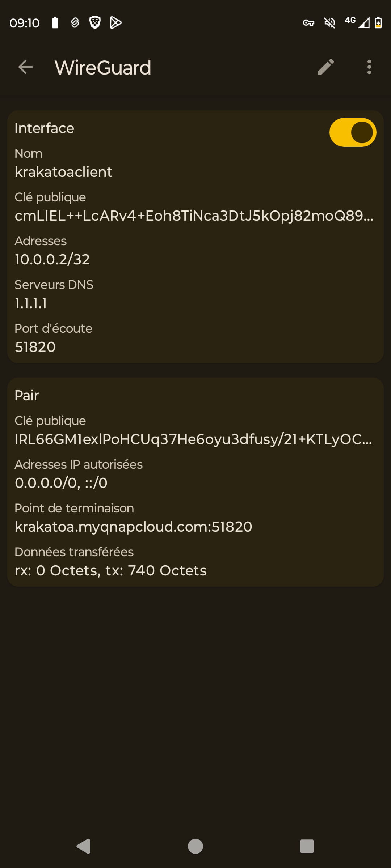The width and height of the screenshot is (391, 868).
Task: Open the three-dot overflow menu
Action: coord(369,67)
